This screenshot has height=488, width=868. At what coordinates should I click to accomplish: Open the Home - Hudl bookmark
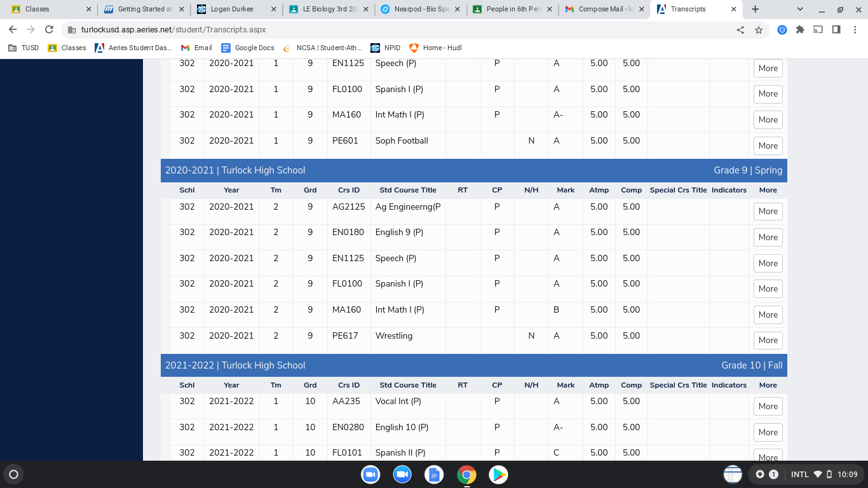coord(436,48)
